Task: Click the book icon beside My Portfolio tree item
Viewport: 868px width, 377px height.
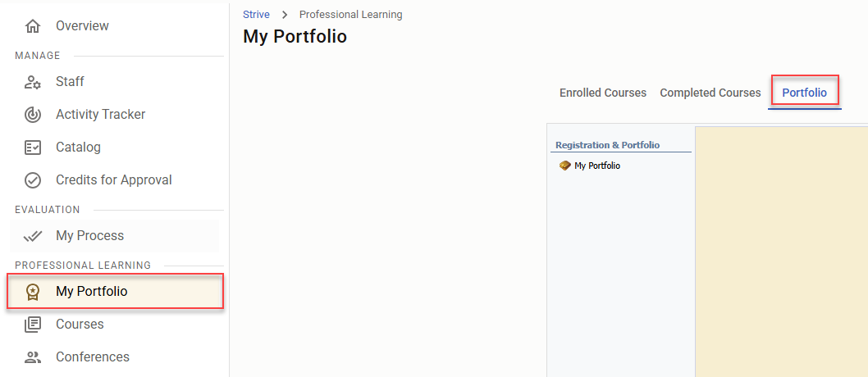Action: [564, 166]
